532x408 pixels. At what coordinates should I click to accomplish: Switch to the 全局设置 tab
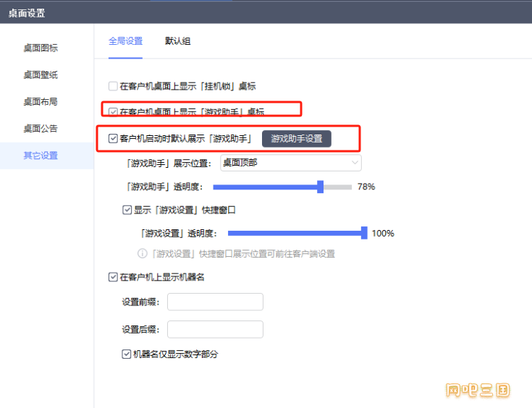[x=125, y=41]
